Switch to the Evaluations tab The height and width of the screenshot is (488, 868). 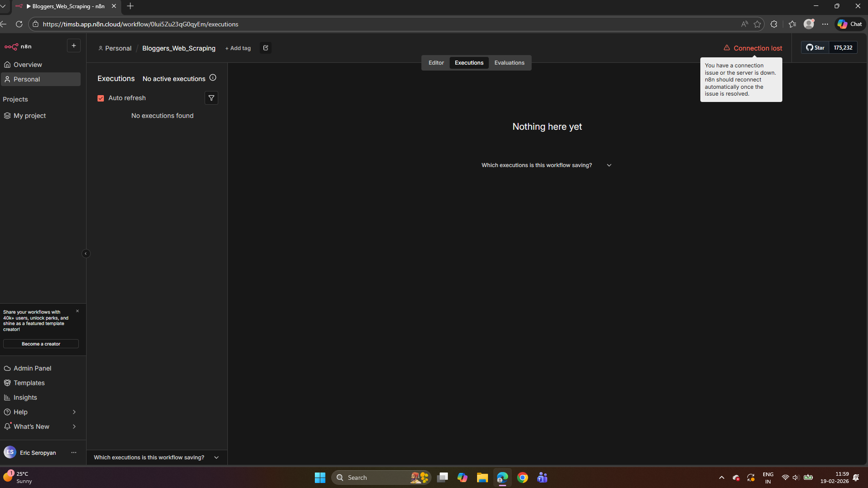[509, 63]
